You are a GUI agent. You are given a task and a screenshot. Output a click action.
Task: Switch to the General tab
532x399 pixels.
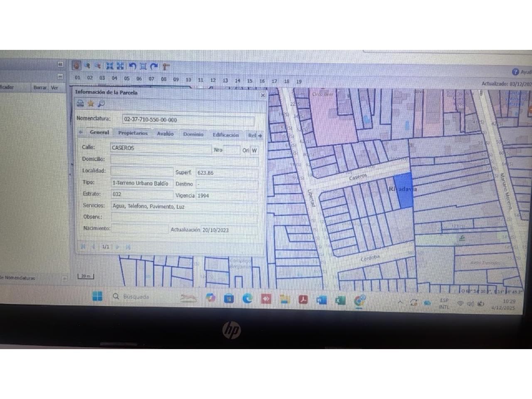tap(99, 132)
